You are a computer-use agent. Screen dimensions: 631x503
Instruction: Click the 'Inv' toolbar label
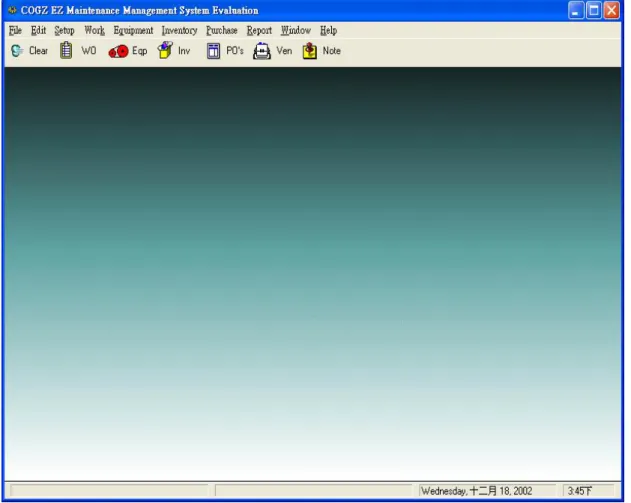[184, 51]
